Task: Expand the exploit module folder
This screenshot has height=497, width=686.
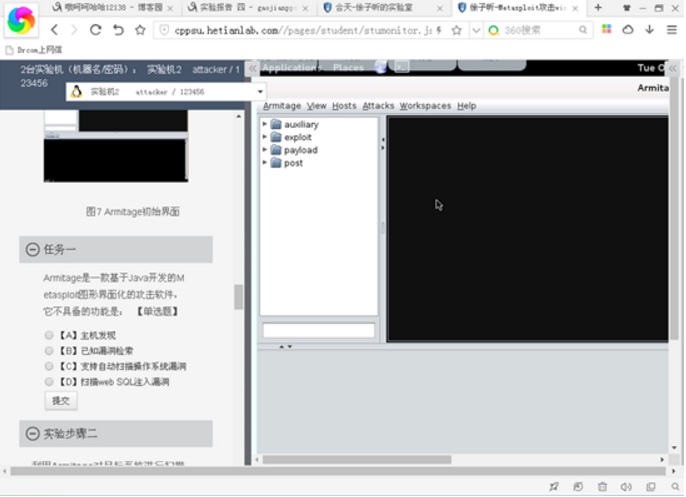Action: pos(265,137)
